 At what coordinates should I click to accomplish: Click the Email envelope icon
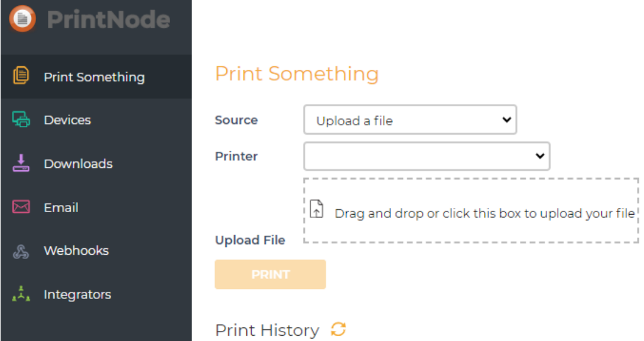(21, 207)
